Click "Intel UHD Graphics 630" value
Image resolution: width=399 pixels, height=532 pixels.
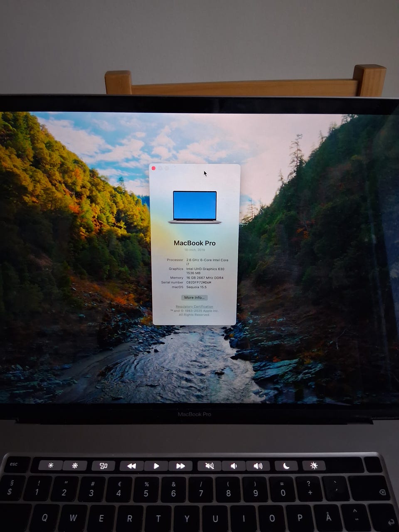205,269
